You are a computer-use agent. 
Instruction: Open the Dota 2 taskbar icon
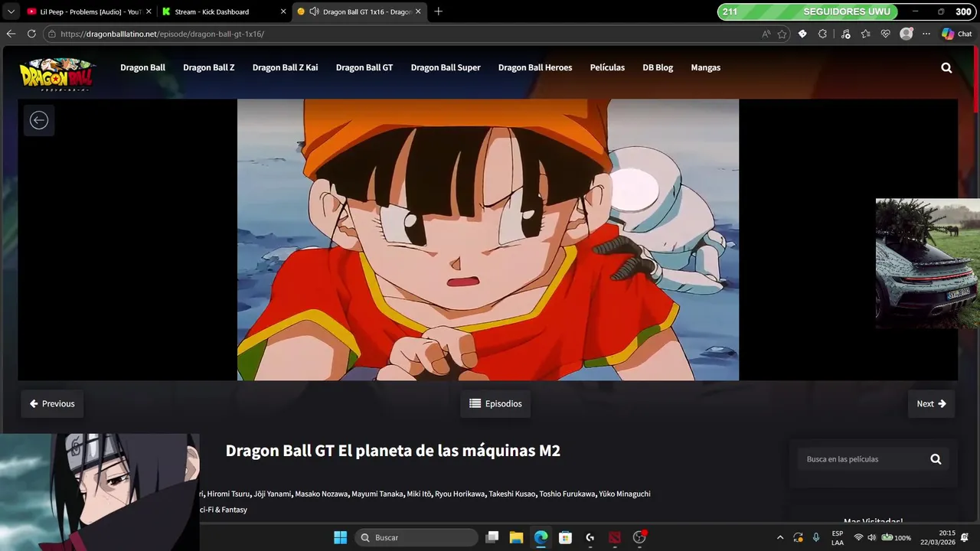click(615, 537)
